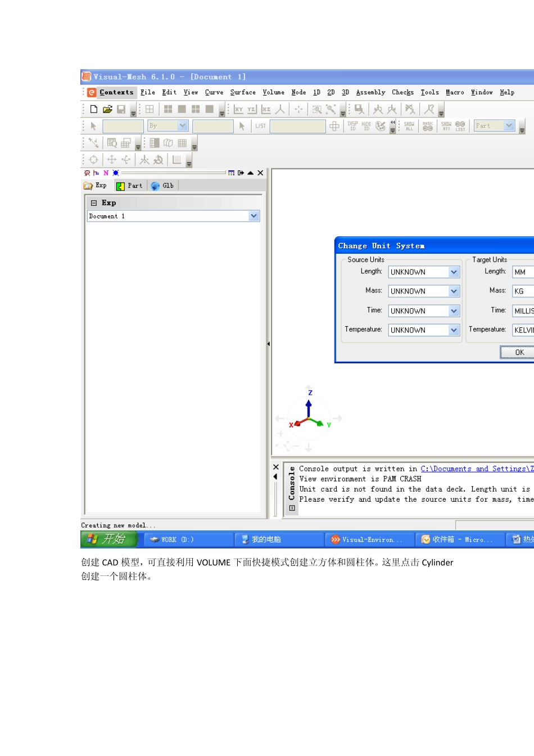Click the New document icon
Screen dimensions: 534x756
click(94, 109)
